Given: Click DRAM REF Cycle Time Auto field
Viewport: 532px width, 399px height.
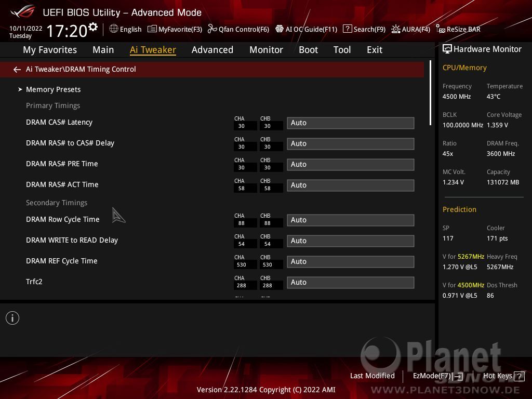Looking at the screenshot, I should coord(351,262).
